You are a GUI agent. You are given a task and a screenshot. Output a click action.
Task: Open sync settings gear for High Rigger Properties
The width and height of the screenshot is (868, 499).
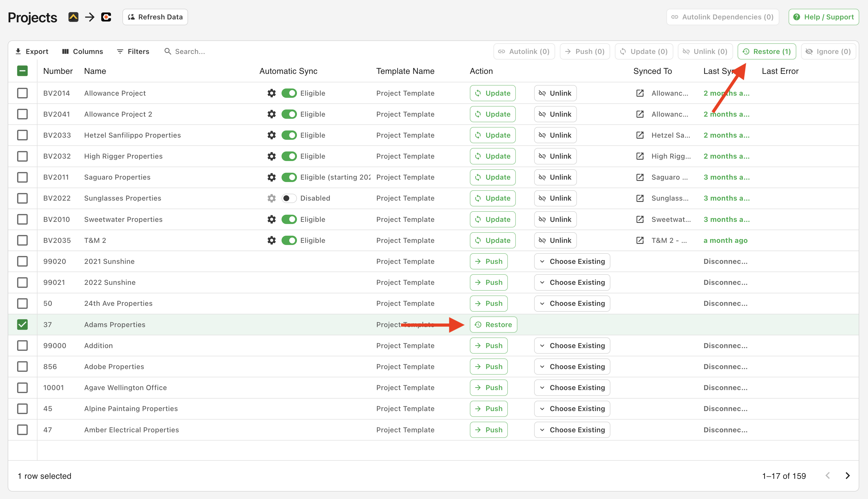point(271,156)
